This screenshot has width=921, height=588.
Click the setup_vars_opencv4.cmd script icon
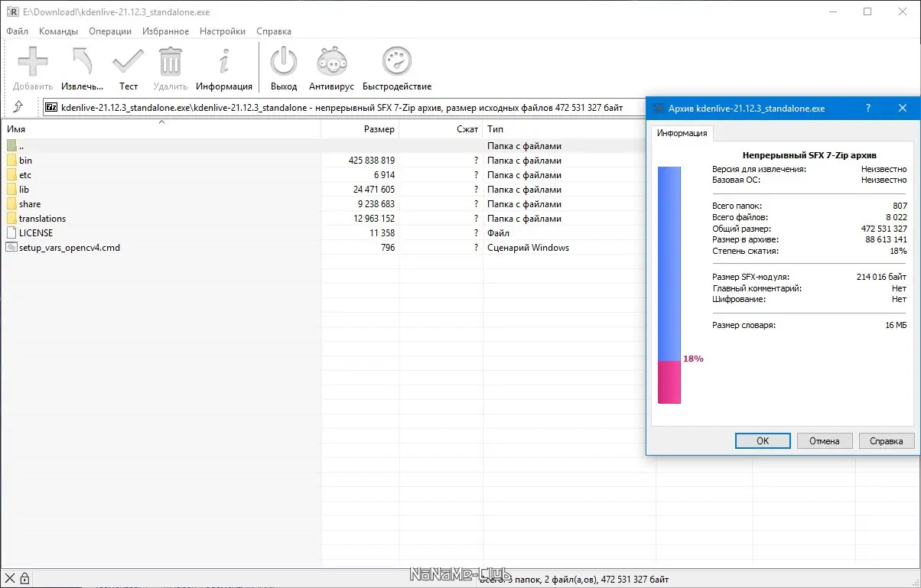pyautogui.click(x=11, y=248)
